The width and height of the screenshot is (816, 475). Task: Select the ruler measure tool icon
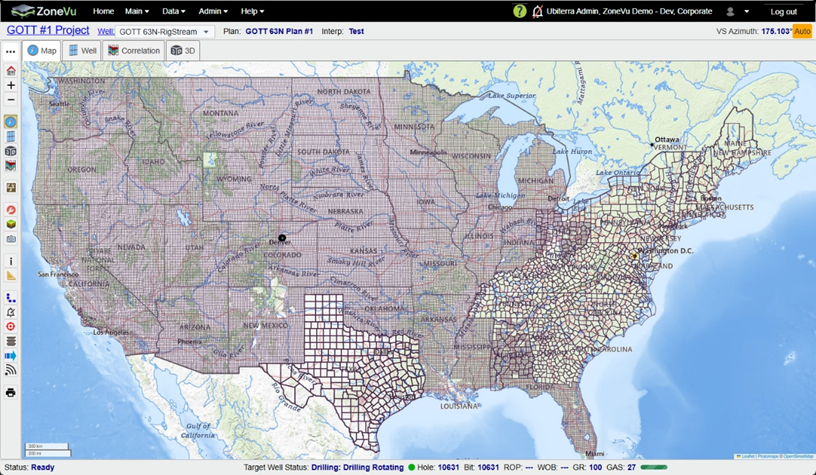[10, 276]
